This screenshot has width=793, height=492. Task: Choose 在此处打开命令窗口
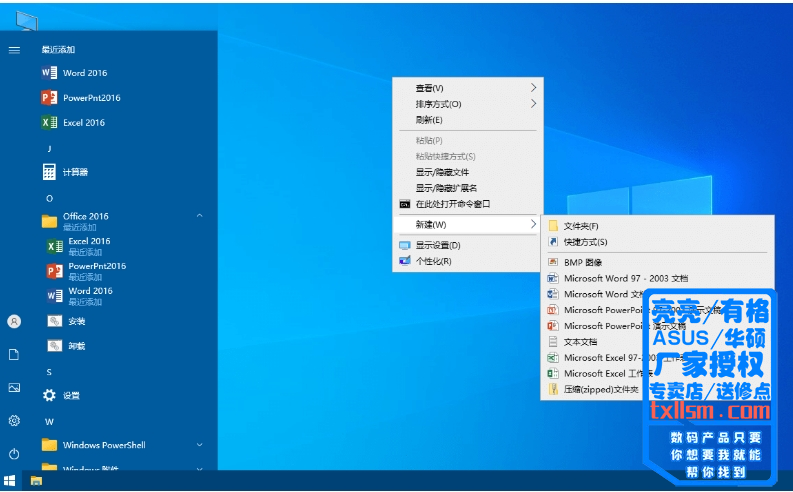point(468,204)
